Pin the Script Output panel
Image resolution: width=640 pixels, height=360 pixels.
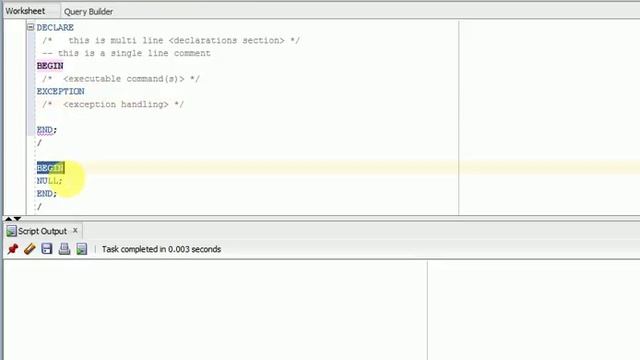(13, 249)
